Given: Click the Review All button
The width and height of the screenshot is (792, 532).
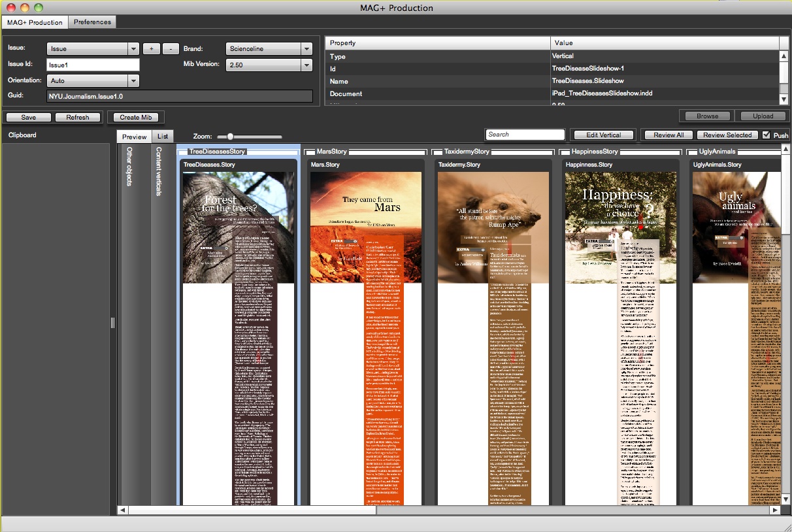Looking at the screenshot, I should [668, 135].
